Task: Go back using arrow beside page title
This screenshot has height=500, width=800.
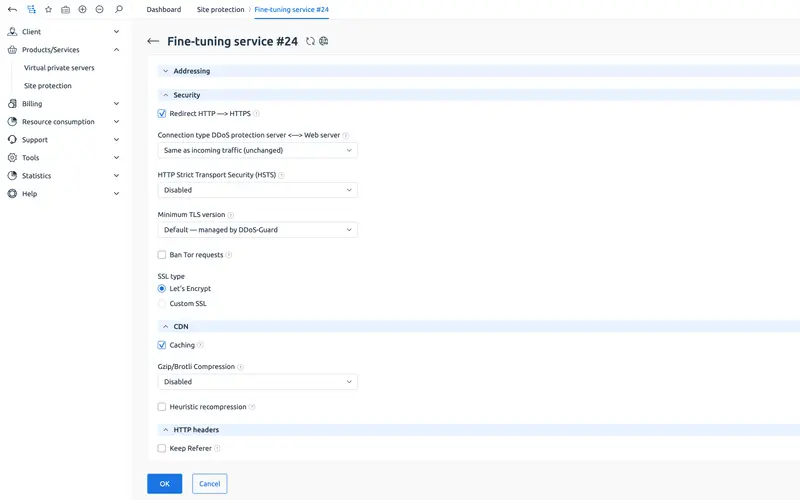Action: click(x=153, y=41)
